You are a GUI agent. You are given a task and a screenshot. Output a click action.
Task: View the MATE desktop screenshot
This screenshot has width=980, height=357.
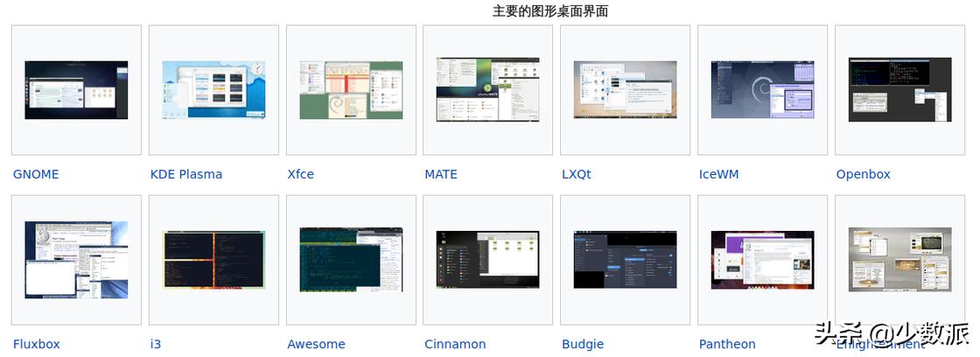click(487, 90)
